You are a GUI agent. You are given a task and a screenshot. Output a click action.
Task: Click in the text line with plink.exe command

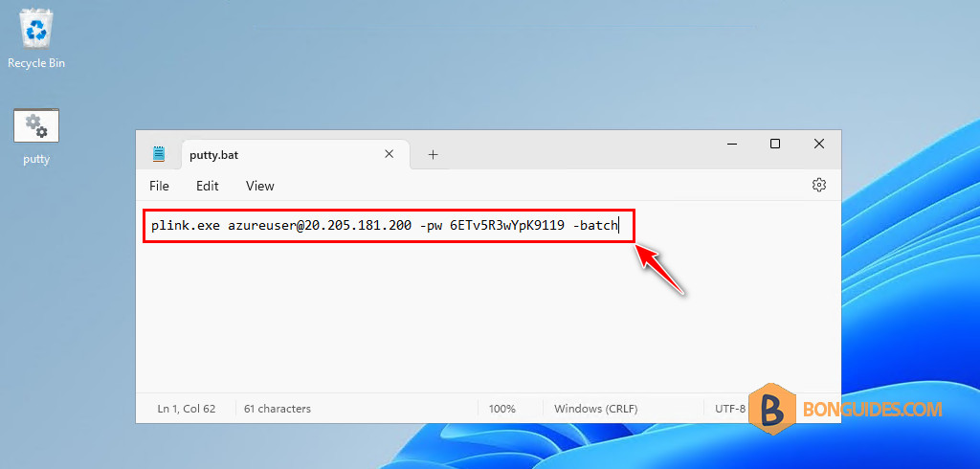click(385, 226)
